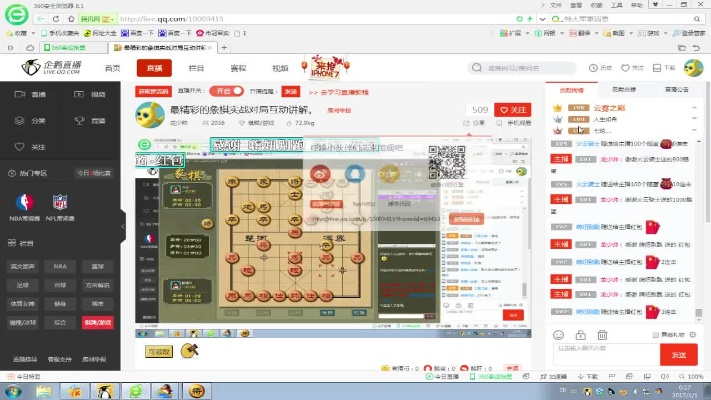Select the red 直播 navigation tab

pyautogui.click(x=154, y=68)
